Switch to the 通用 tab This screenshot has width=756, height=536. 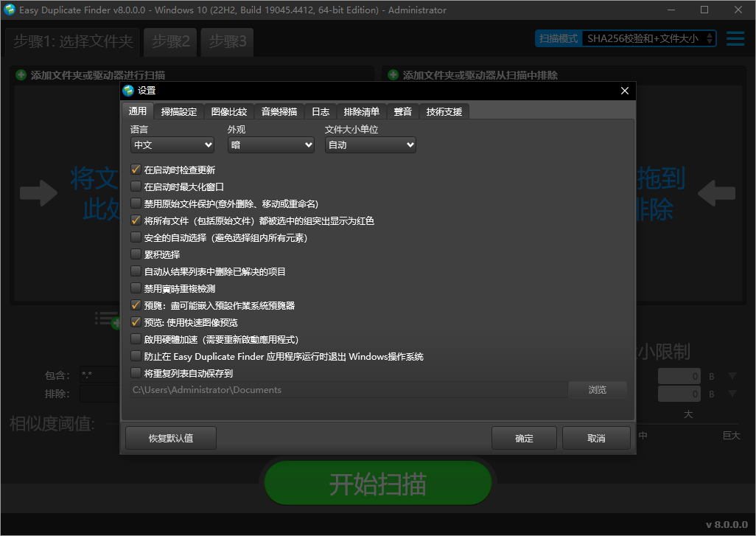coord(138,111)
